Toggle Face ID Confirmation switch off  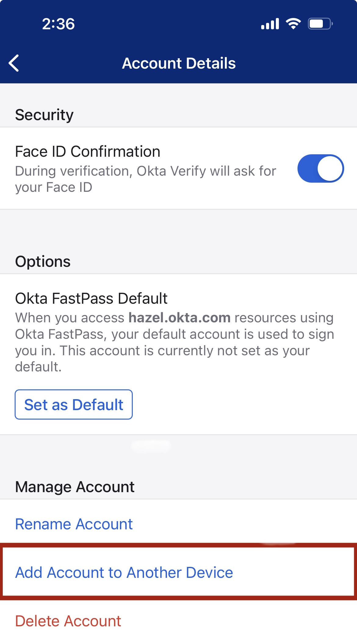point(321,168)
